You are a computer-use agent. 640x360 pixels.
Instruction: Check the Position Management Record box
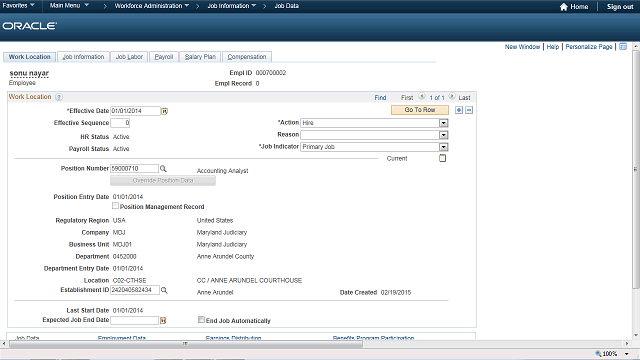tap(116, 206)
